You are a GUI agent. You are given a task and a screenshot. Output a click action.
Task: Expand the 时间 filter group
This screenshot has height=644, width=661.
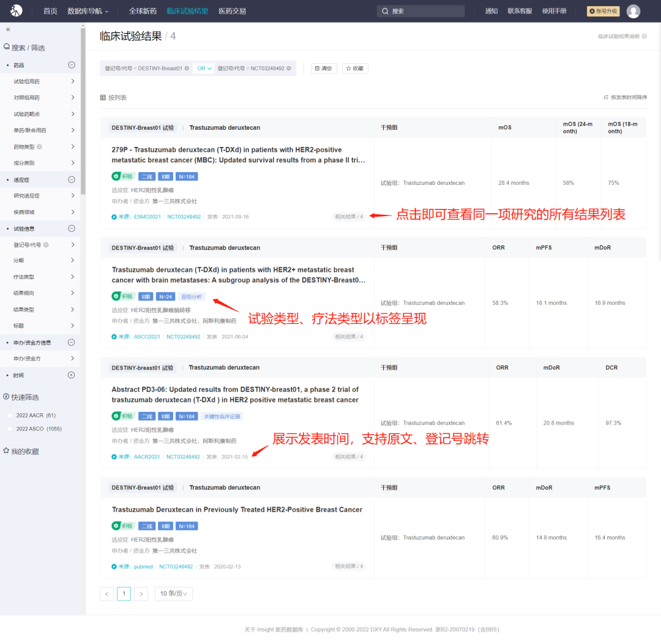pyautogui.click(x=71, y=375)
